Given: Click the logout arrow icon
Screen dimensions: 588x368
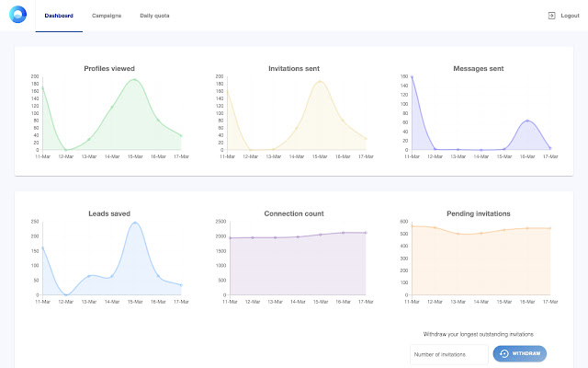Looking at the screenshot, I should 551,16.
